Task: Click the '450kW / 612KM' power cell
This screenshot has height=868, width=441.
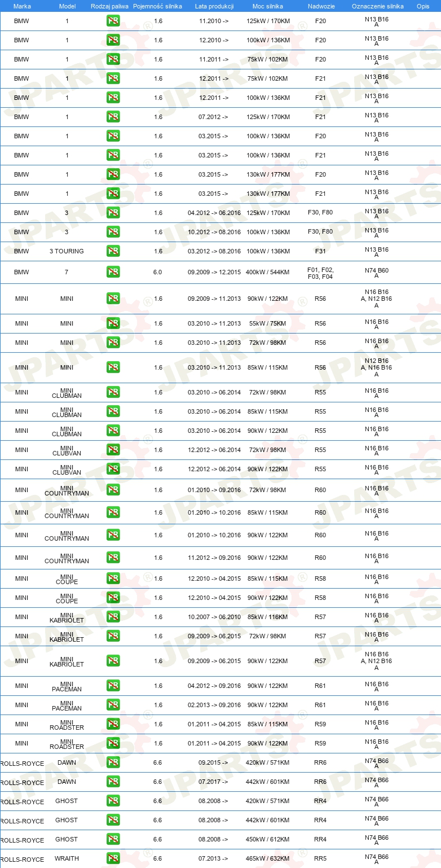Action: click(x=267, y=839)
